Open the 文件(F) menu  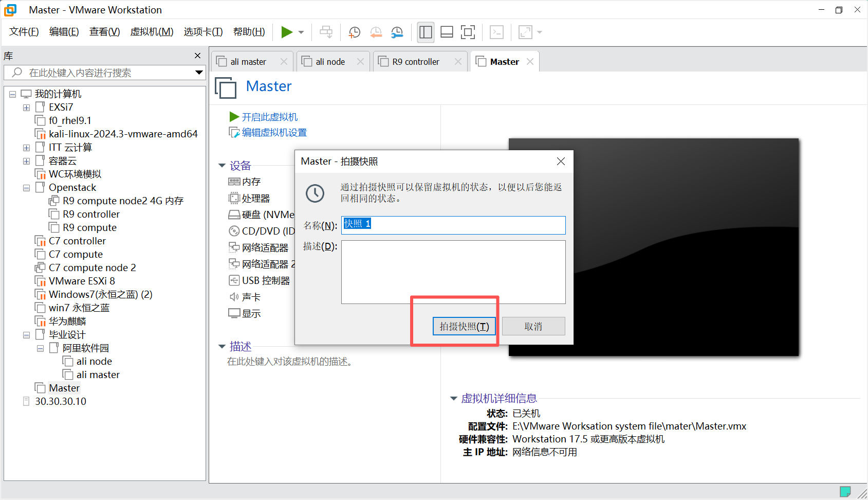(24, 32)
